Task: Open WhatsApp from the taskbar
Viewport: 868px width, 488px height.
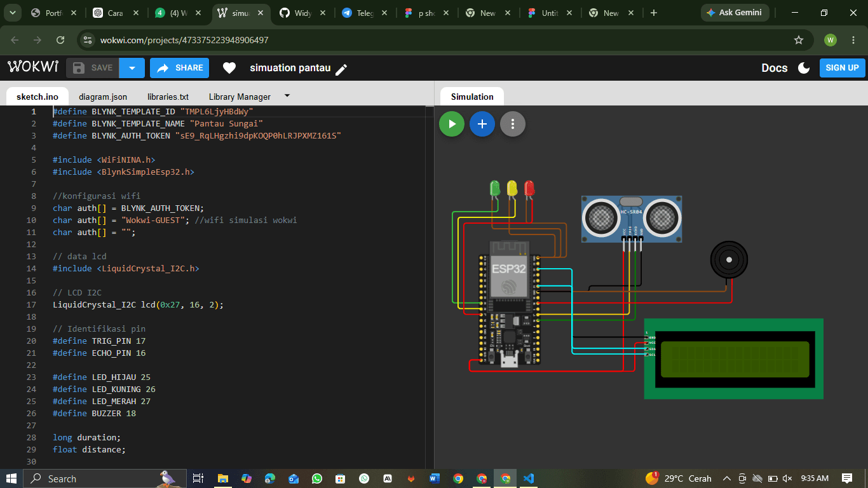Action: coord(316,478)
